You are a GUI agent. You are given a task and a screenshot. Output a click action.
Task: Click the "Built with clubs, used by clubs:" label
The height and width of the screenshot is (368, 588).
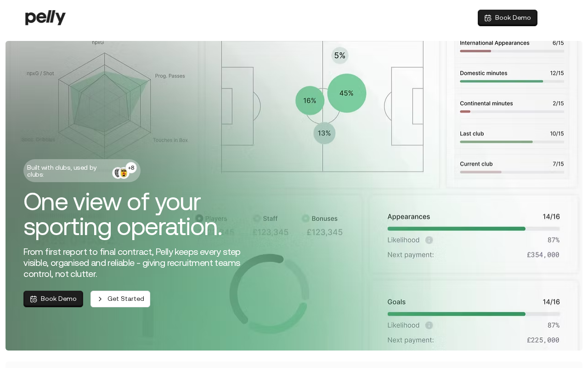coord(62,171)
